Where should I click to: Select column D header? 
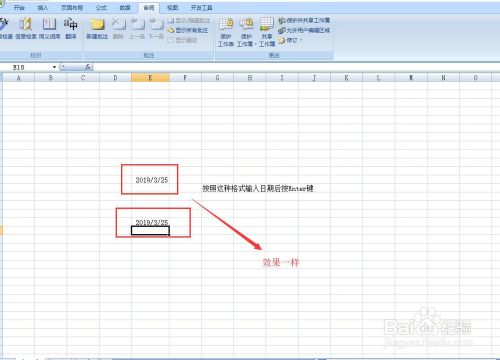115,78
